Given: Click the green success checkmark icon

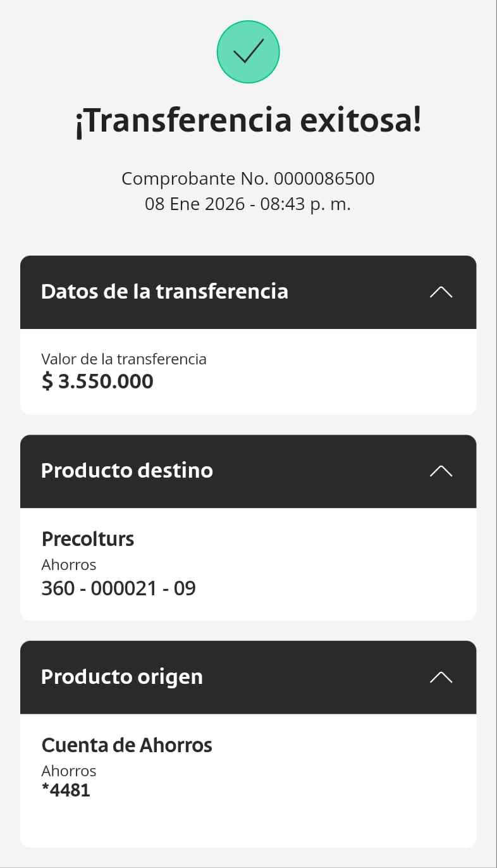Looking at the screenshot, I should (x=248, y=52).
